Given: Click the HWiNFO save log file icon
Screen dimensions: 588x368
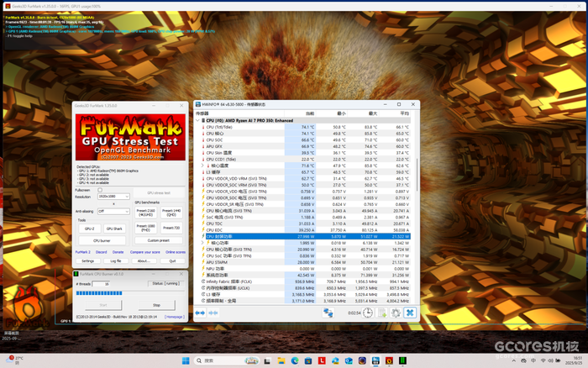Looking at the screenshot, I should tap(382, 313).
